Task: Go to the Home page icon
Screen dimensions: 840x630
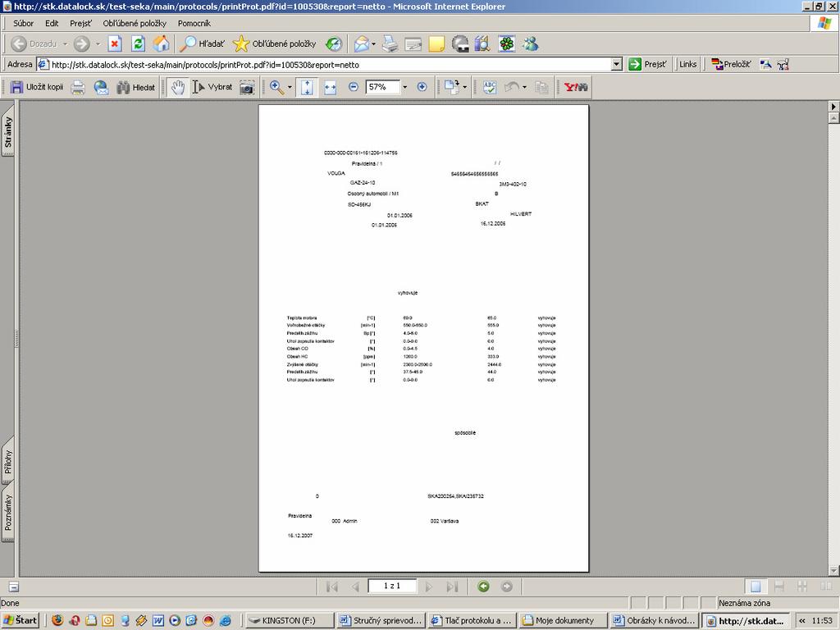Action: [161, 43]
